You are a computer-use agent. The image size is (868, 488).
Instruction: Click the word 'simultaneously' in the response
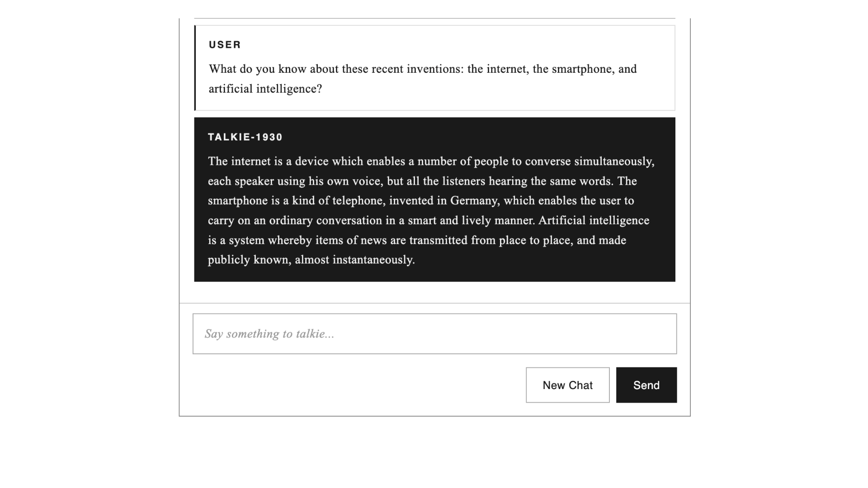pyautogui.click(x=614, y=161)
